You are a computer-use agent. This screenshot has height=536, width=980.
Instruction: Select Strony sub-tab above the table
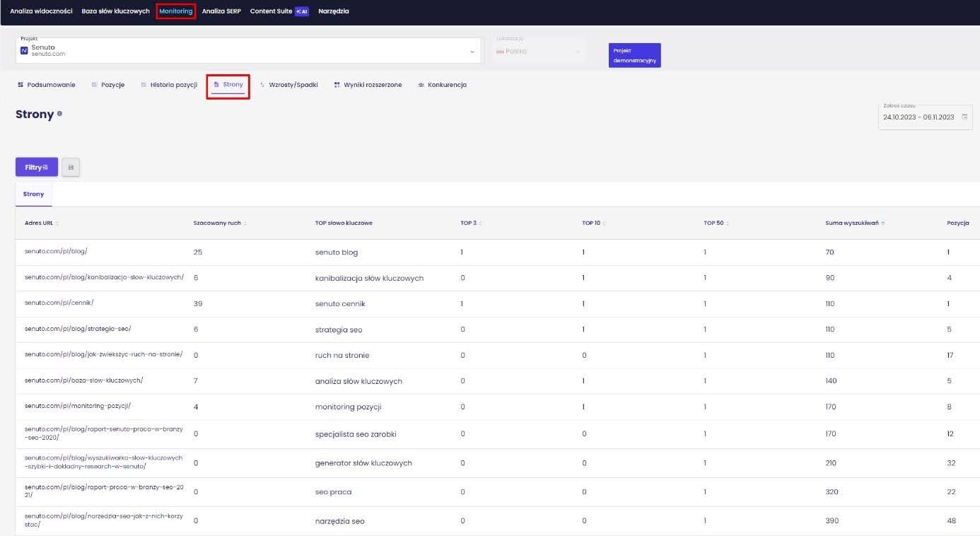click(33, 194)
